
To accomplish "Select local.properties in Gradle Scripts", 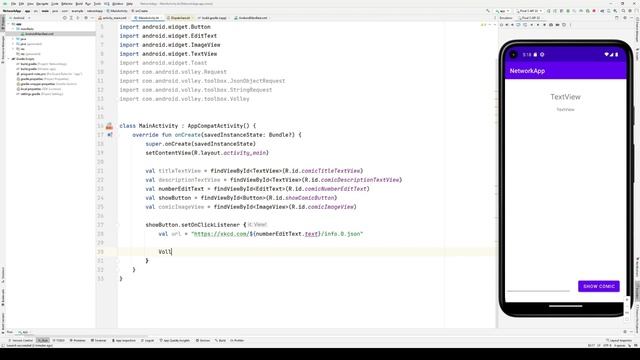I will click(39, 89).
